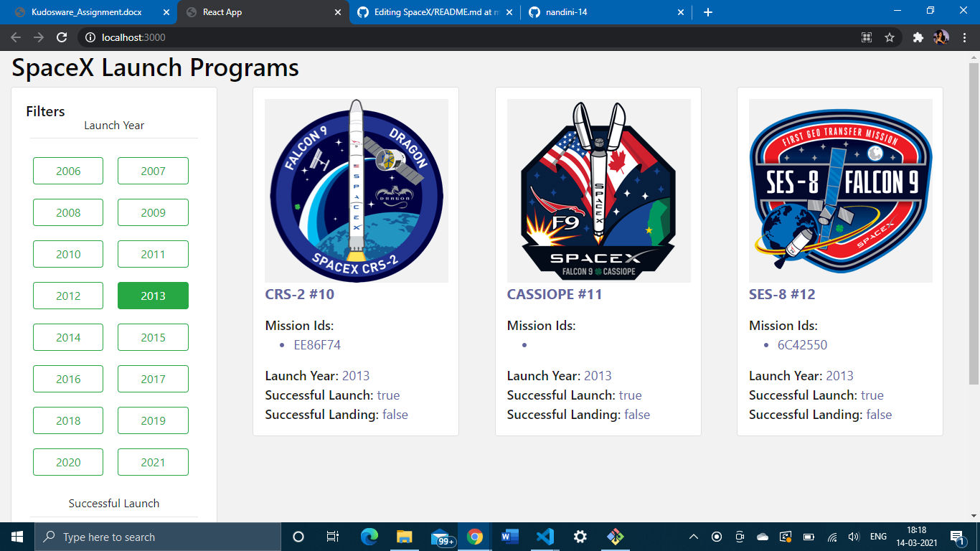The image size is (980, 551).
Task: Open the notification center icon
Action: pos(956,537)
